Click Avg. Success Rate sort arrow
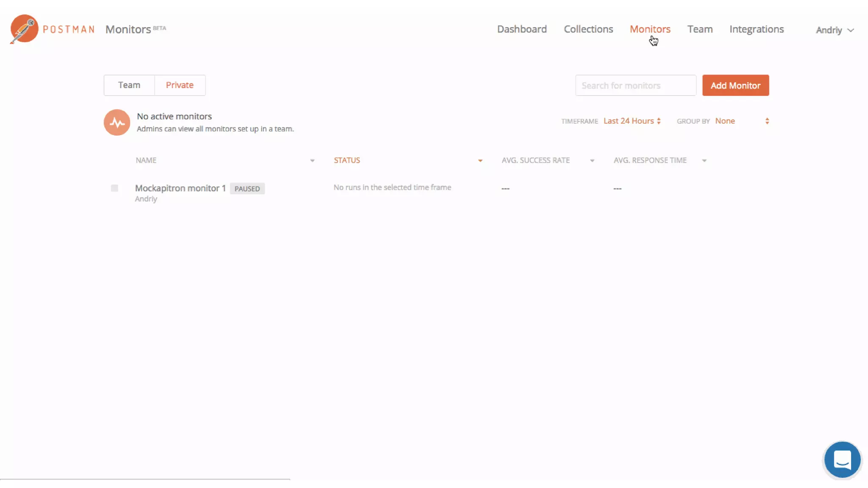This screenshot has height=488, width=868. (592, 161)
